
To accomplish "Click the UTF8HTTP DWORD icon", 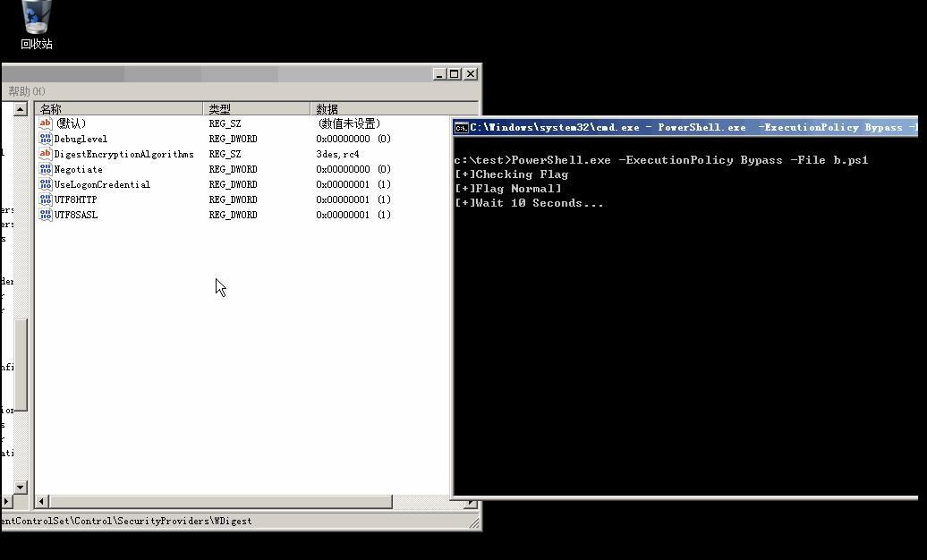I will point(46,199).
